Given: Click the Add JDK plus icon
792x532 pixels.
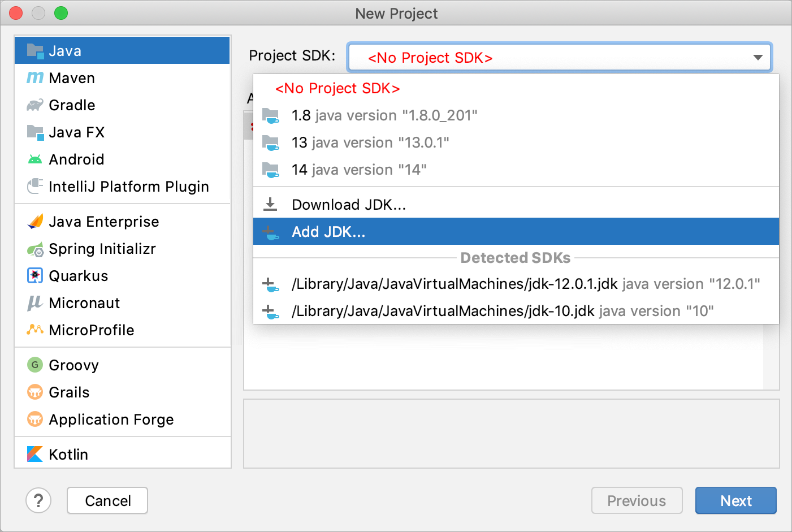Looking at the screenshot, I should [271, 232].
